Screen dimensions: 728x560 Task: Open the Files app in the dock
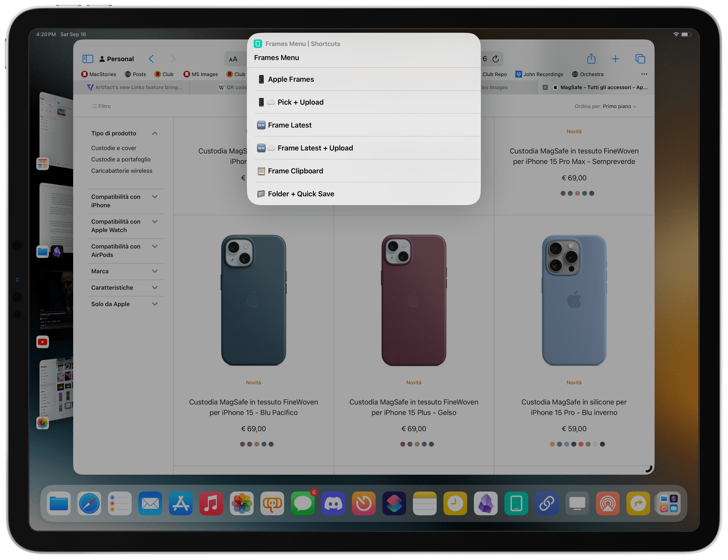click(59, 503)
